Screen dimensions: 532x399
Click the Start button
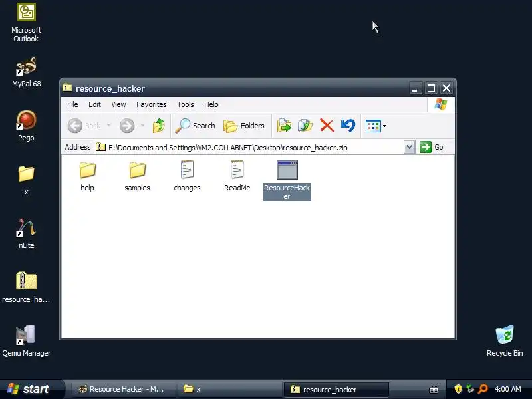(x=32, y=389)
